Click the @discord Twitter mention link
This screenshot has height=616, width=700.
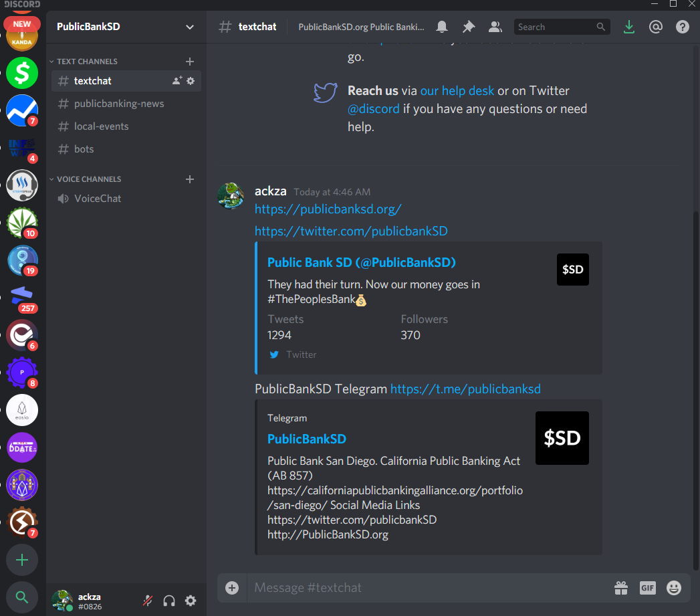(373, 108)
